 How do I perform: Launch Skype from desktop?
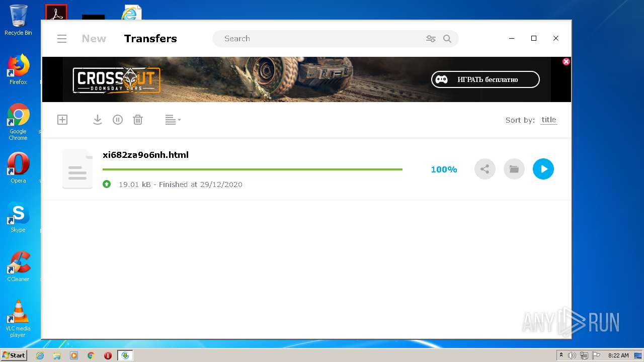click(18, 217)
